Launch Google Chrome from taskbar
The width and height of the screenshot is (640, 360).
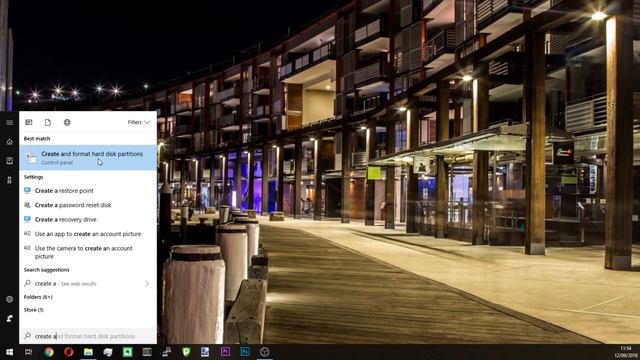coord(49,352)
